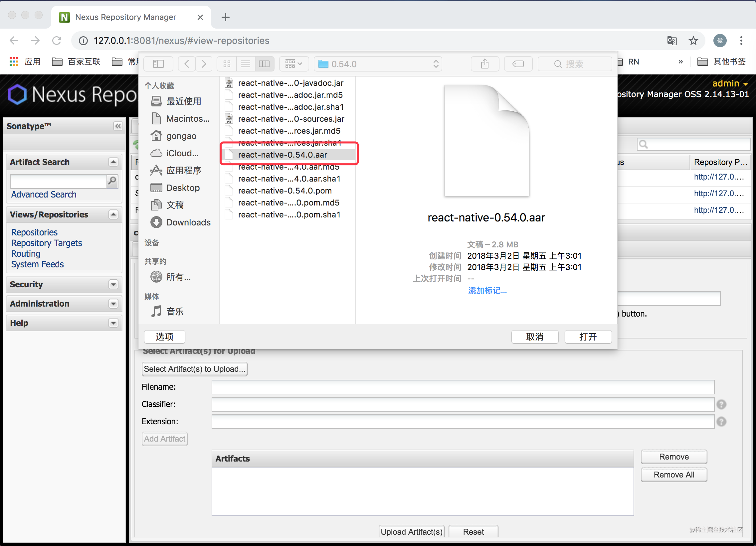Click the Upload Artifact(s) button
The image size is (756, 546).
tap(411, 532)
